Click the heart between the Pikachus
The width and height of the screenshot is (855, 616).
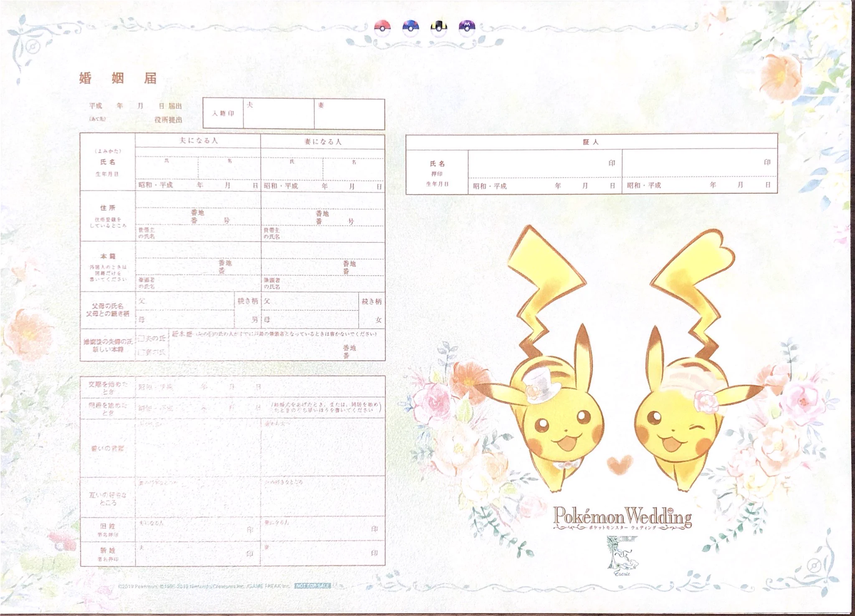tap(620, 465)
